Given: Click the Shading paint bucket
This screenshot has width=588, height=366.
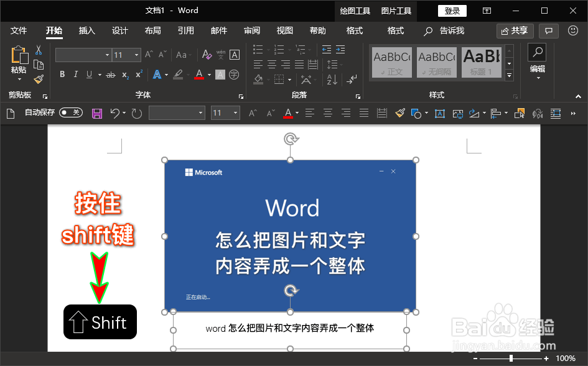Looking at the screenshot, I should click(x=258, y=79).
